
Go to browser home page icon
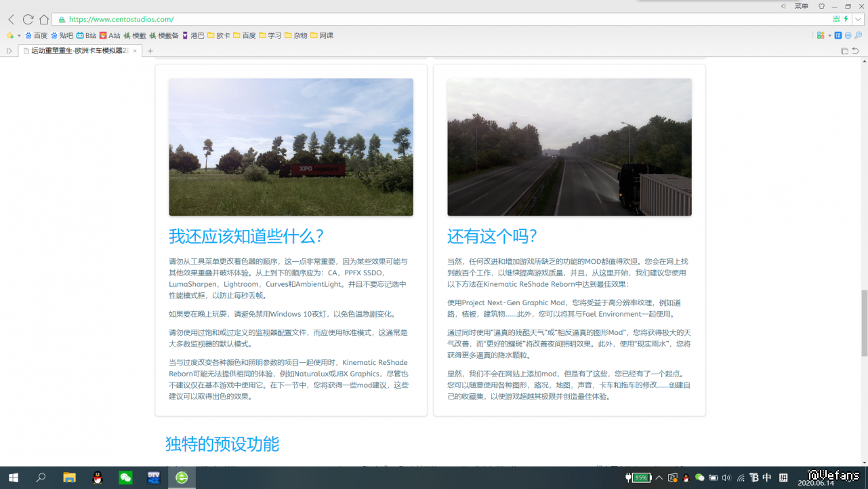point(44,20)
